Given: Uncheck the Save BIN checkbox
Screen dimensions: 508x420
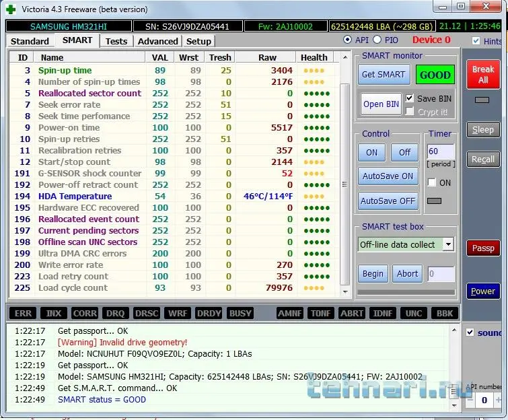Looking at the screenshot, I should coord(410,98).
